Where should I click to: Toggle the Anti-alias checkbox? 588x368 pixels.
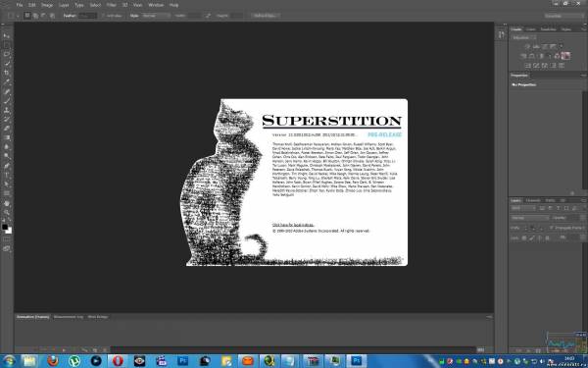pyautogui.click(x=103, y=16)
